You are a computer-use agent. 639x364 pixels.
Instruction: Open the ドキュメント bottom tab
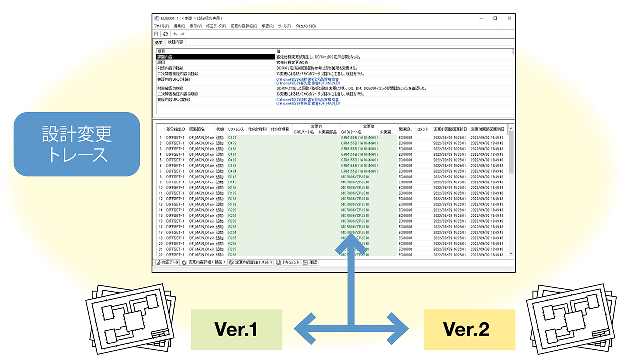click(288, 262)
